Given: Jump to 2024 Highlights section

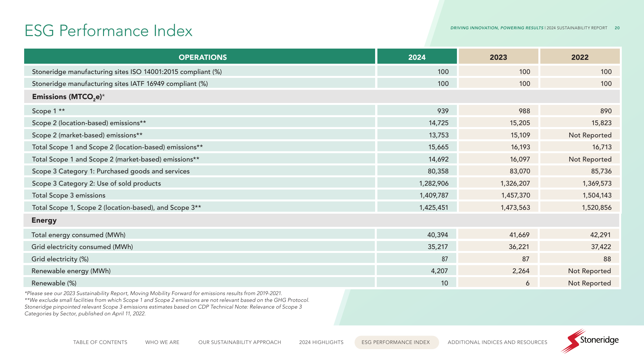Looking at the screenshot, I should (321, 342).
